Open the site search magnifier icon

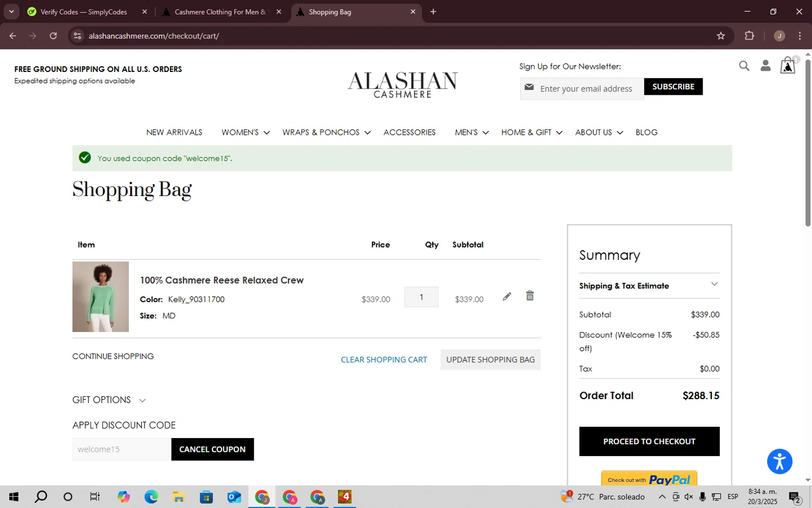(744, 66)
